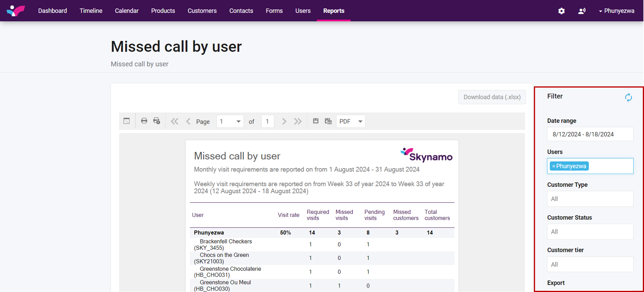Screen dimensions: 644x292
Task: Expand the page number dropdown
Action: click(238, 121)
